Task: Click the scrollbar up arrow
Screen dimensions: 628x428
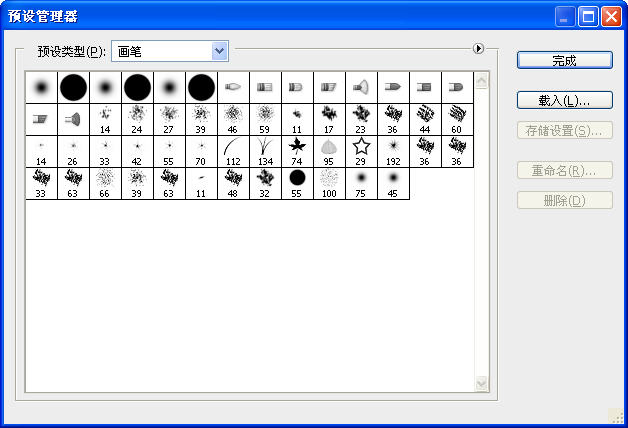Action: [x=481, y=78]
